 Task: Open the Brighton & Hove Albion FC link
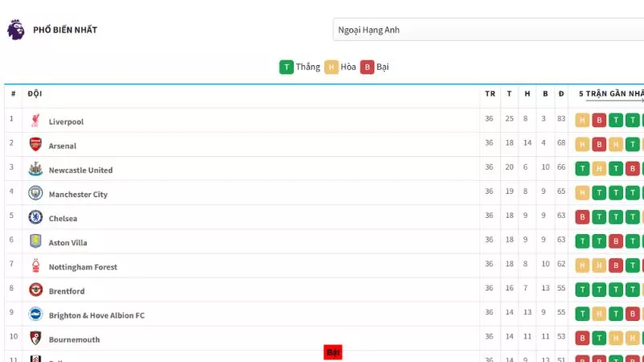(x=97, y=315)
